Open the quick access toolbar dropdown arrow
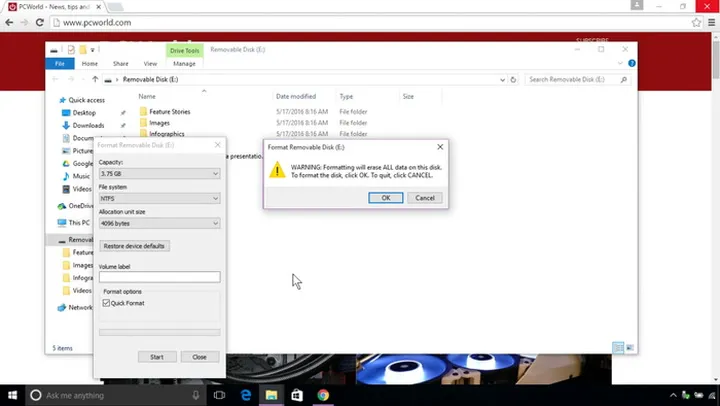Viewport: 720px width, 406px height. (x=92, y=50)
